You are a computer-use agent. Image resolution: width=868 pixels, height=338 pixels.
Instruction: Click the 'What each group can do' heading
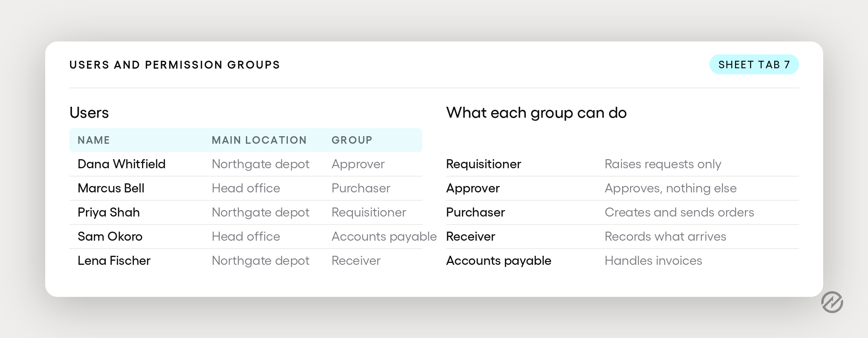pos(536,113)
